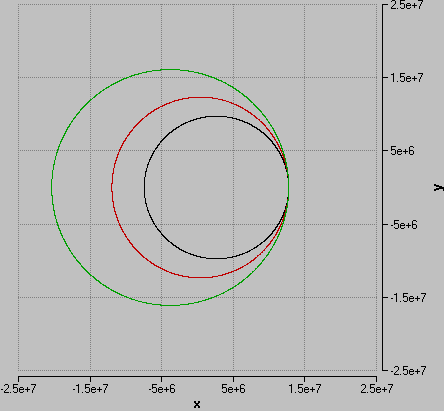
Task: Click the leftmost point of red orbit
Action: [112, 187]
